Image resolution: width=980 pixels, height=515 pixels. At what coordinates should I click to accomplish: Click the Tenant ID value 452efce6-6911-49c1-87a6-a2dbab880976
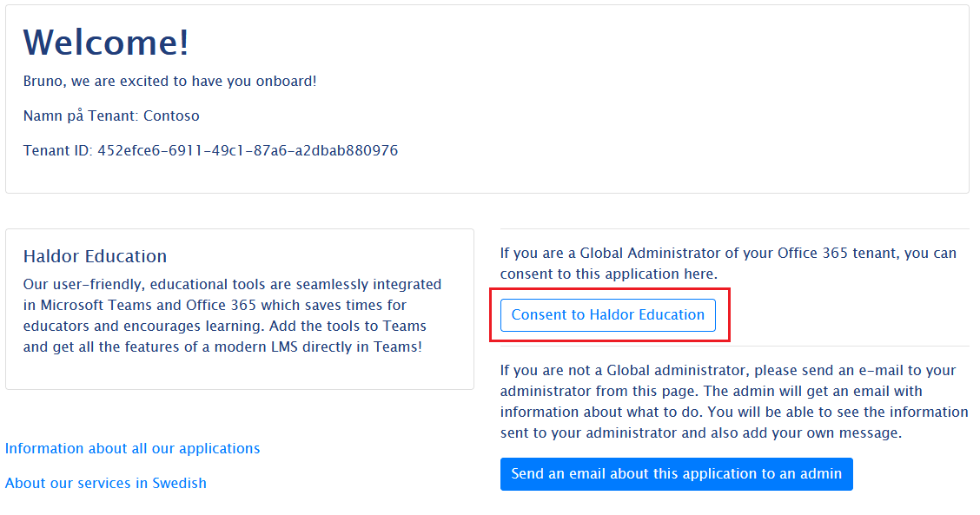[x=248, y=150]
